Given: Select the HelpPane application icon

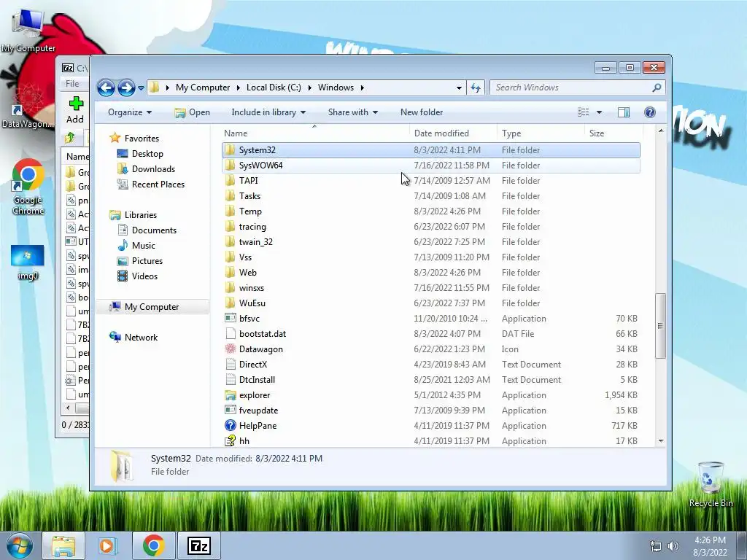Looking at the screenshot, I should 230,426.
